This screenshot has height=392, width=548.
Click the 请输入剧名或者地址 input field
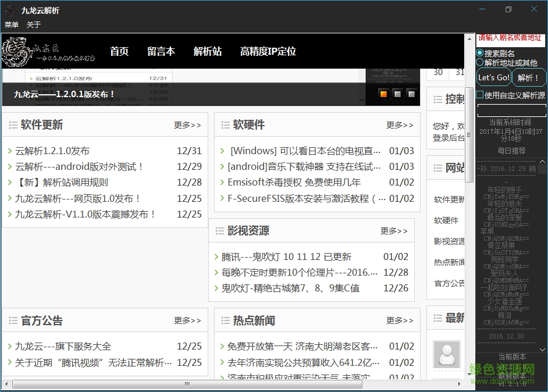click(x=511, y=38)
